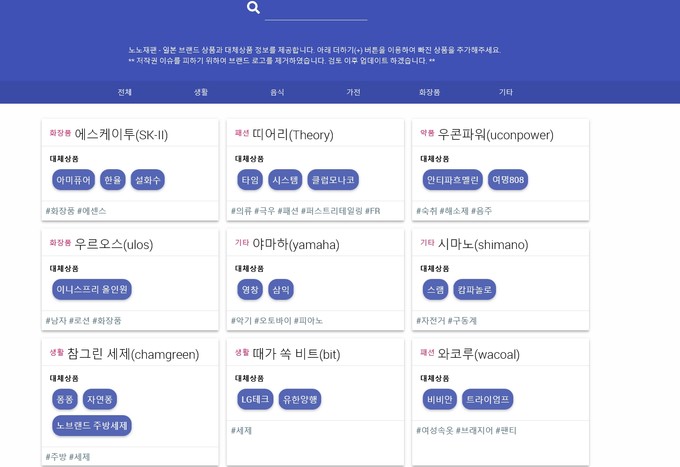Choose the 트라이엄프 chip under wacoal
This screenshot has width=680, height=467.
(x=488, y=399)
